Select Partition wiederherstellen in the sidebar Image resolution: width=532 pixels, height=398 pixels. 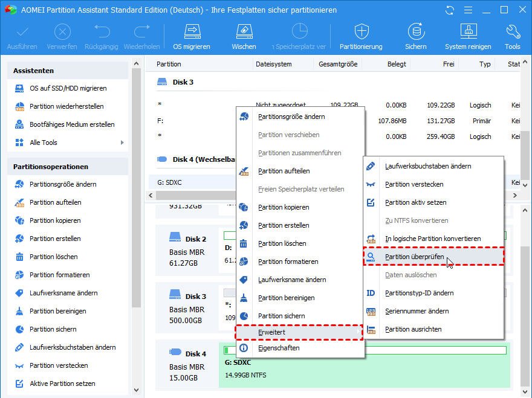click(x=66, y=106)
